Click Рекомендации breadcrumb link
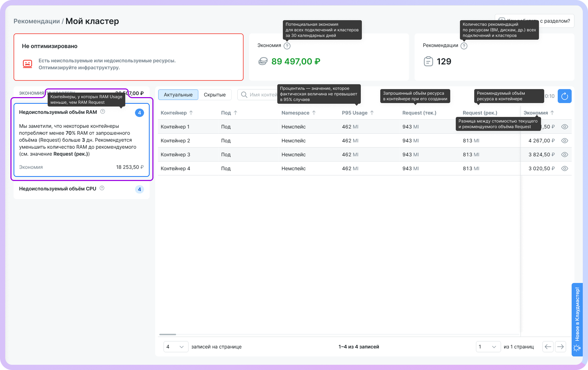The width and height of the screenshot is (588, 370). tap(37, 21)
